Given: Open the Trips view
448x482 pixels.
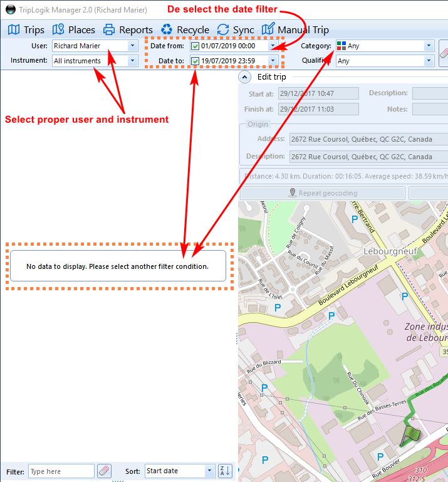Looking at the screenshot, I should click(26, 30).
